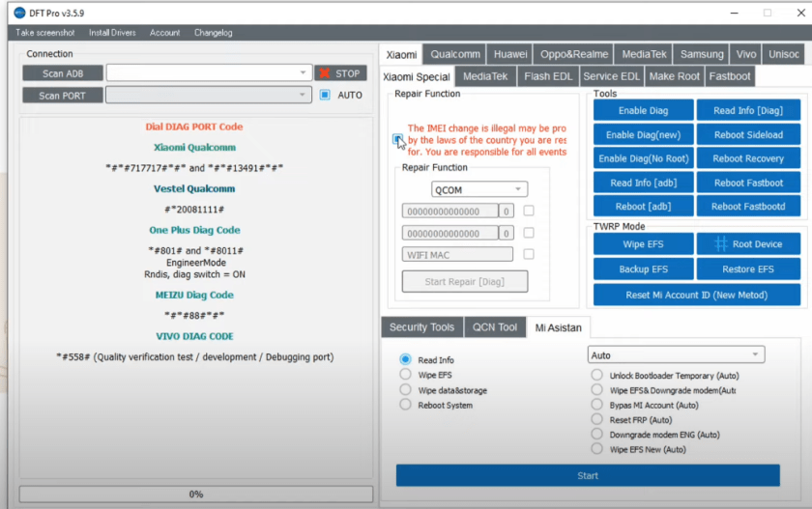Click the DFT Pro app logo icon

tap(19, 13)
